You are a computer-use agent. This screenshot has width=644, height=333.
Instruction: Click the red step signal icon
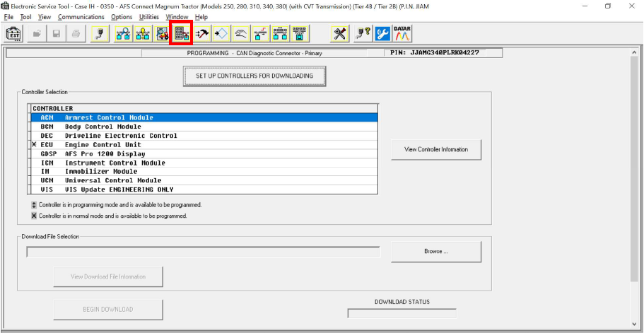tap(260, 34)
